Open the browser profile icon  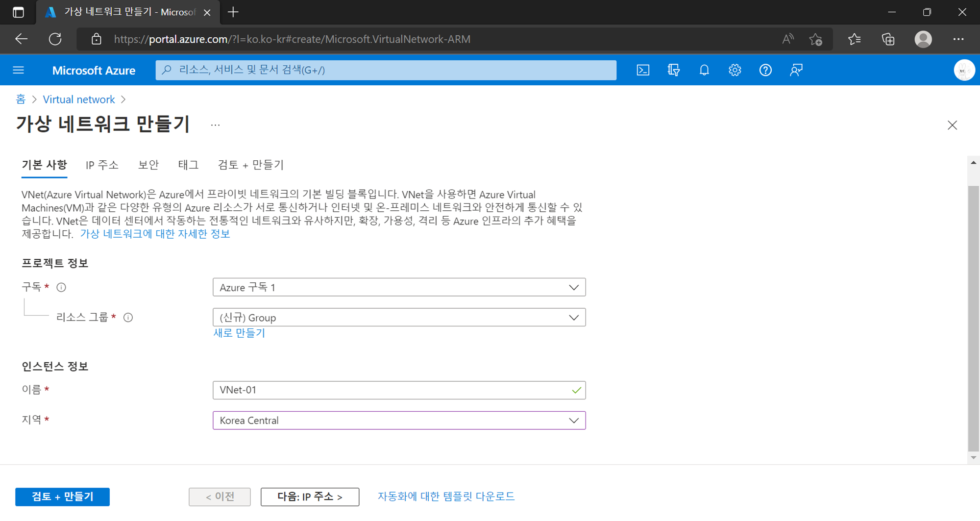pos(923,39)
